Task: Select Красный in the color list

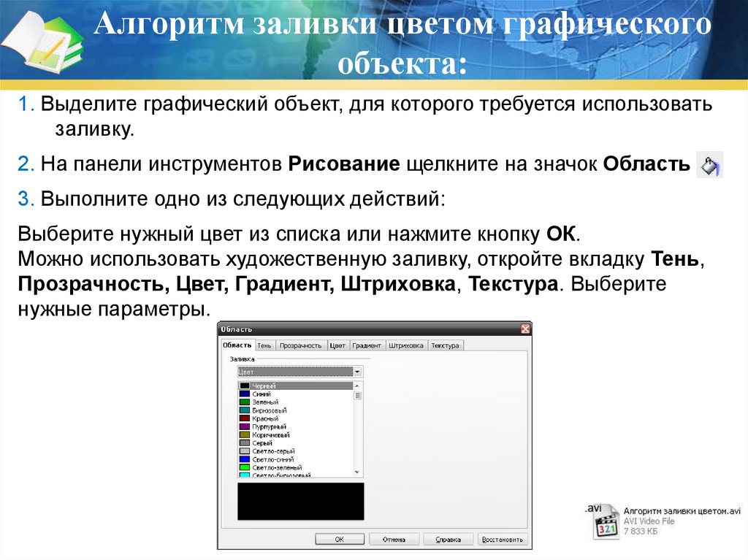Action: [x=295, y=418]
